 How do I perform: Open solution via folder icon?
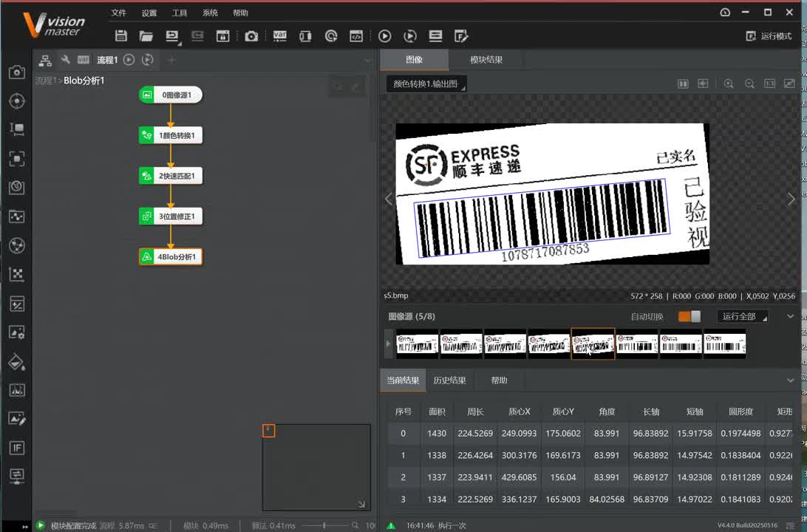click(146, 36)
